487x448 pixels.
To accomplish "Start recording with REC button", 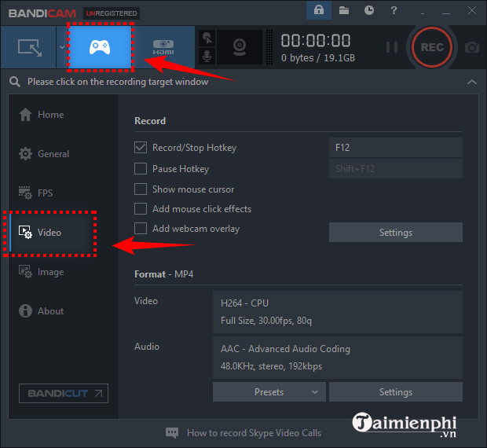I will point(432,47).
